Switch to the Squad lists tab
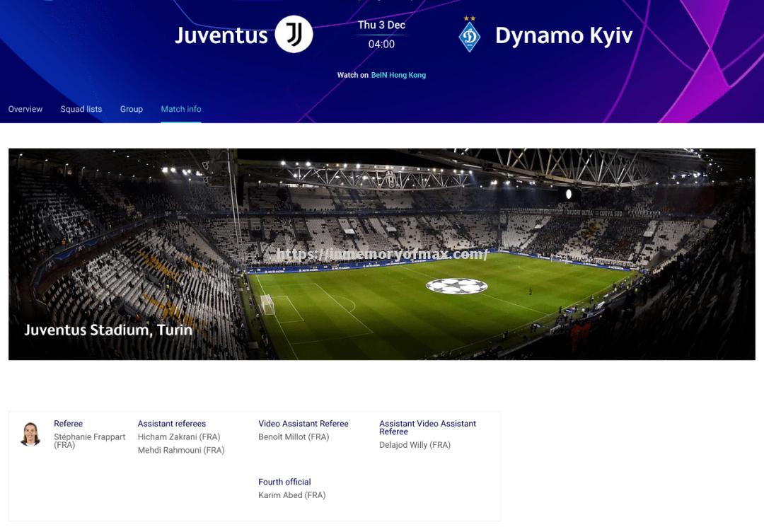The image size is (764, 532). click(81, 109)
